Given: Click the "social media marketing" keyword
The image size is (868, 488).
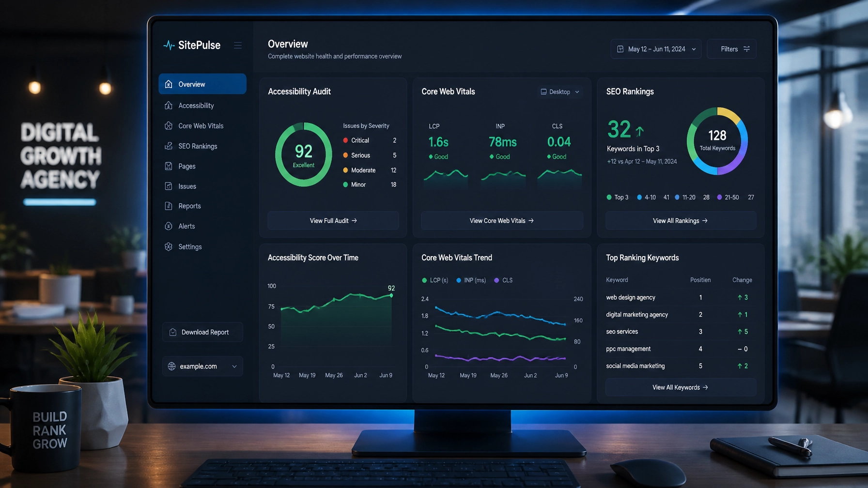Looking at the screenshot, I should [635, 366].
